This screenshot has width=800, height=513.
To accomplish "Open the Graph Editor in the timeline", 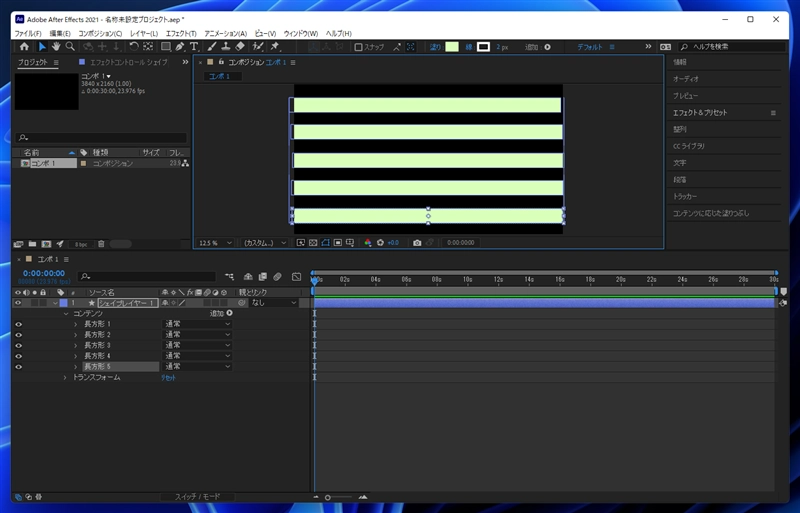I will 296,277.
